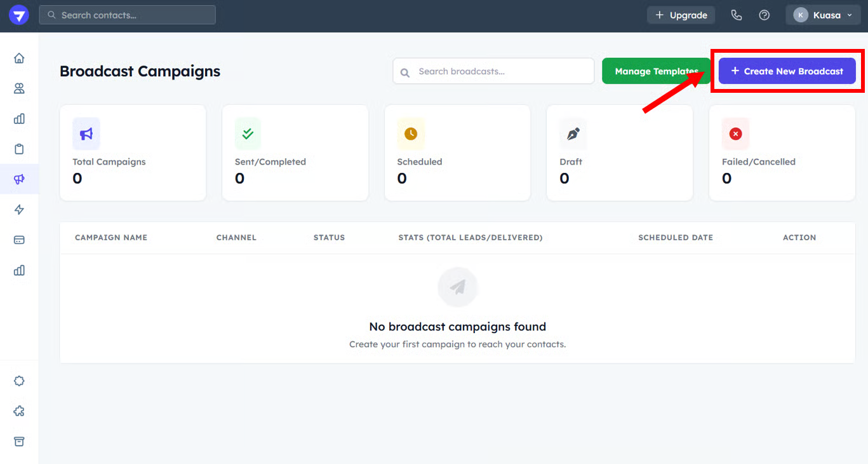Click the archive box icon in sidebar

point(19,441)
